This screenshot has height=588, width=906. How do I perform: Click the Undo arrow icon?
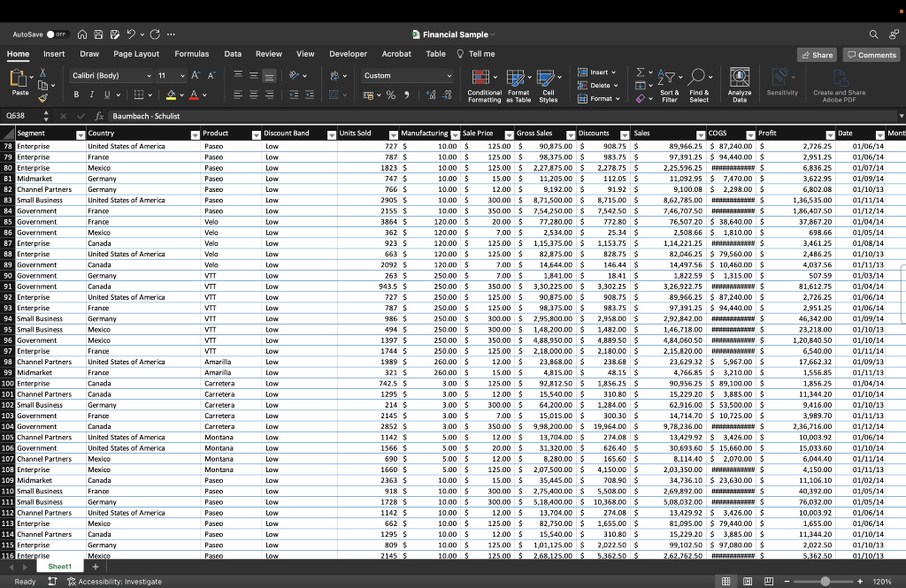point(131,34)
